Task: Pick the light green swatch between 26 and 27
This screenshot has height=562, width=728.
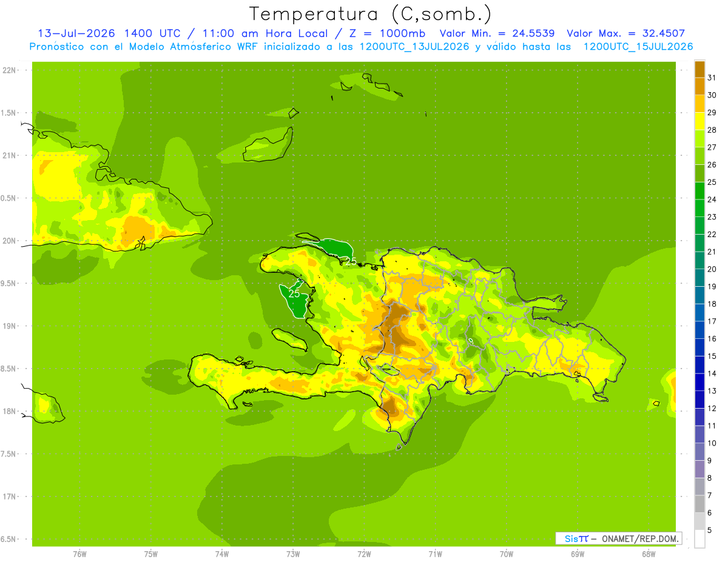Action: (699, 156)
